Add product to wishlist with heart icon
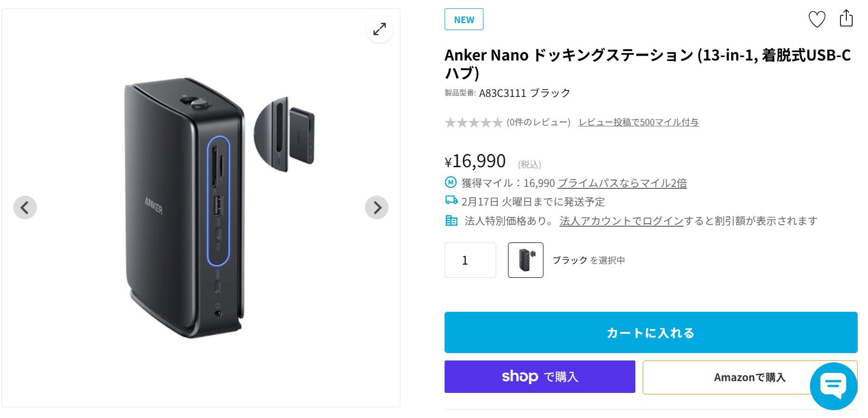 pyautogui.click(x=817, y=19)
